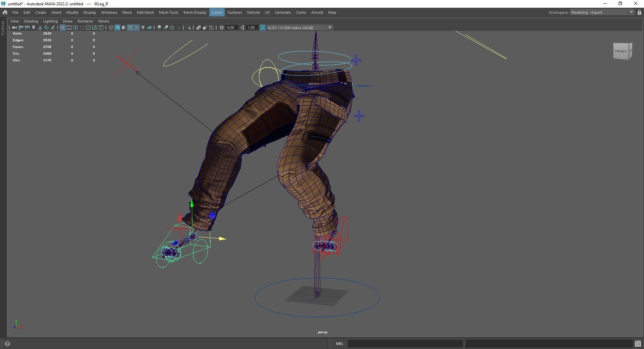This screenshot has height=349, width=644.
Task: Toggle the Gate Mask icon
Action: click(82, 28)
